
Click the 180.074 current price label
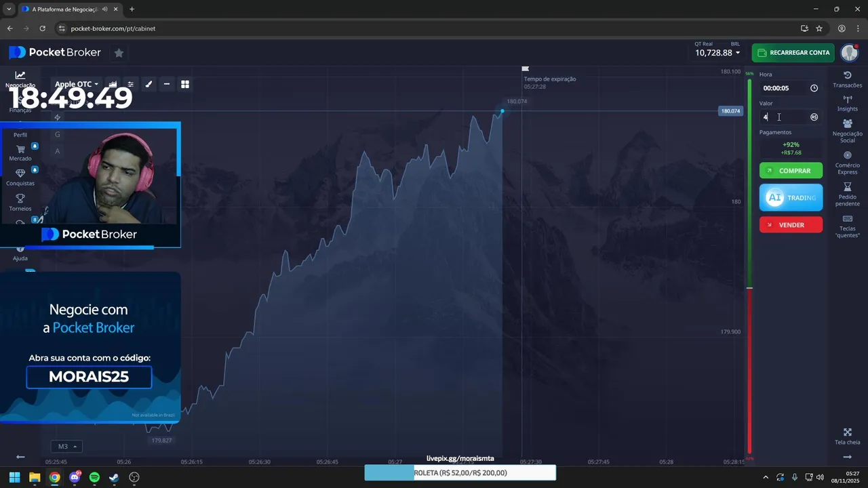coord(730,110)
